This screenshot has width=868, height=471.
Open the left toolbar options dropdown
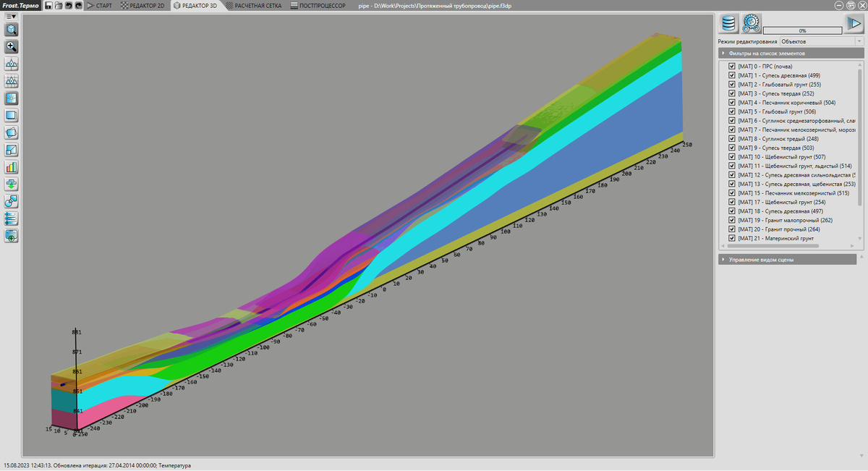(12, 16)
